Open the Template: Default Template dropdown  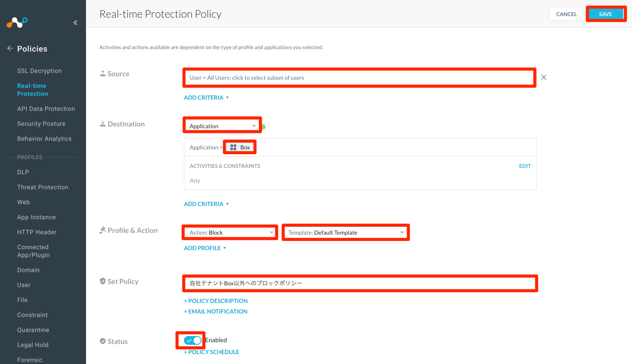345,232
